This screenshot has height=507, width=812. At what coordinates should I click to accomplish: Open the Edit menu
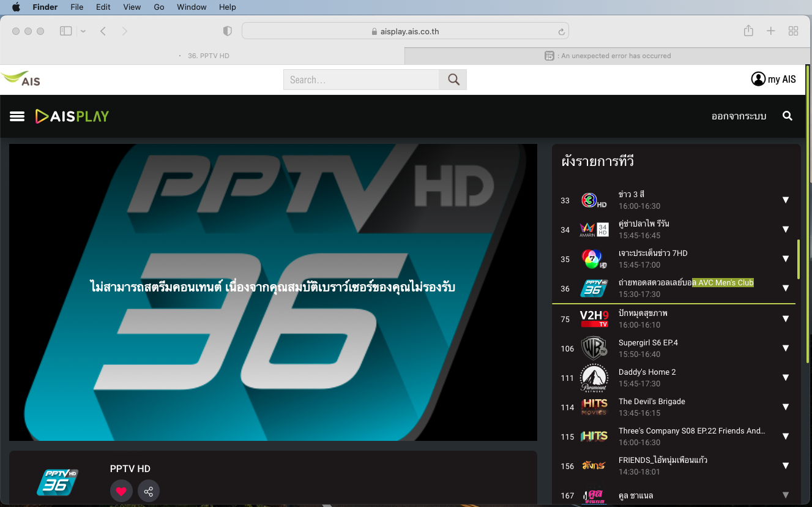coord(103,7)
